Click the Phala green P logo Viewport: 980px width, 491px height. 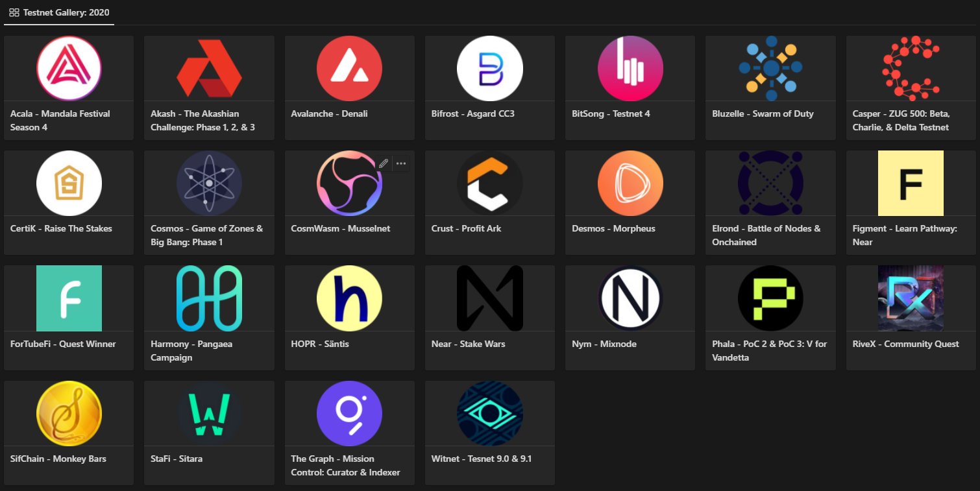coord(770,298)
